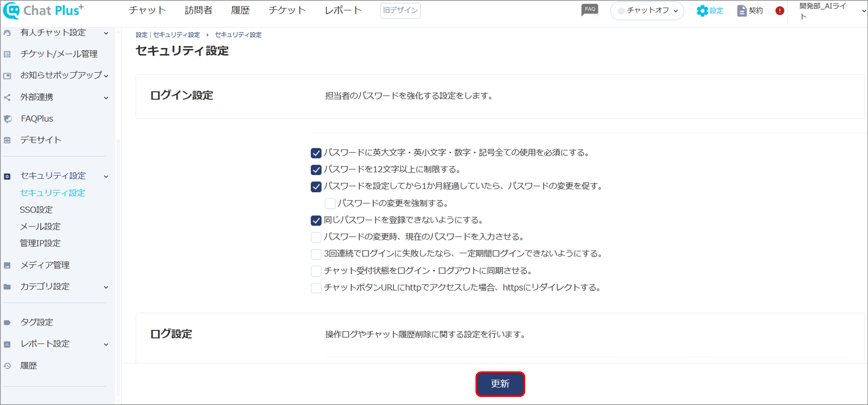Click the FAQPlus sidebar icon

(x=7, y=119)
